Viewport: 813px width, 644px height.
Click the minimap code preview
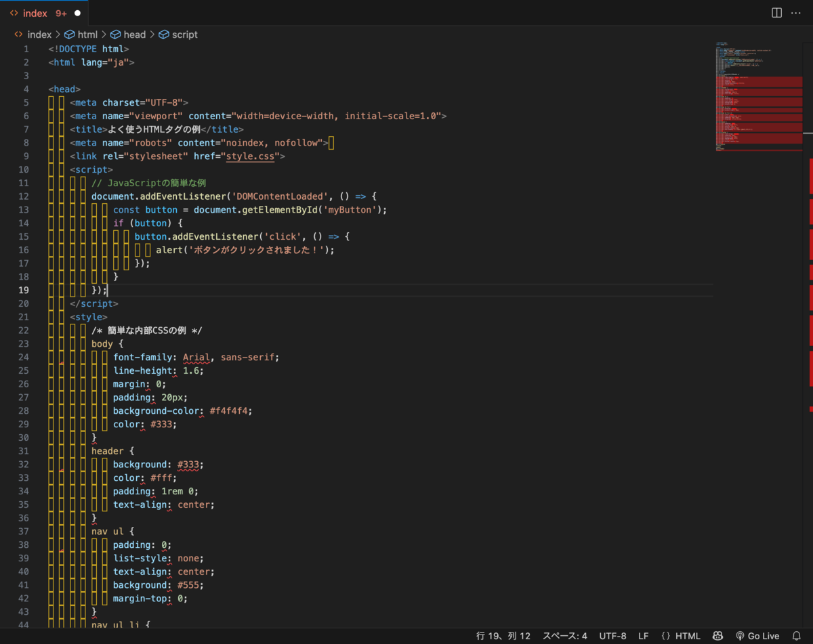[759, 96]
